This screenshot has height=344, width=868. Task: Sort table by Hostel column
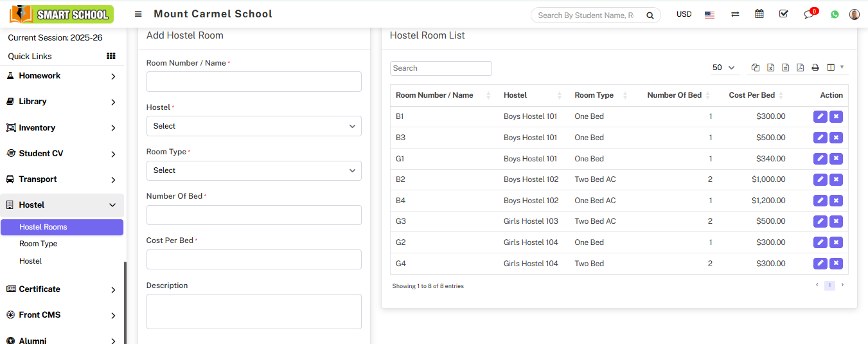click(x=533, y=95)
